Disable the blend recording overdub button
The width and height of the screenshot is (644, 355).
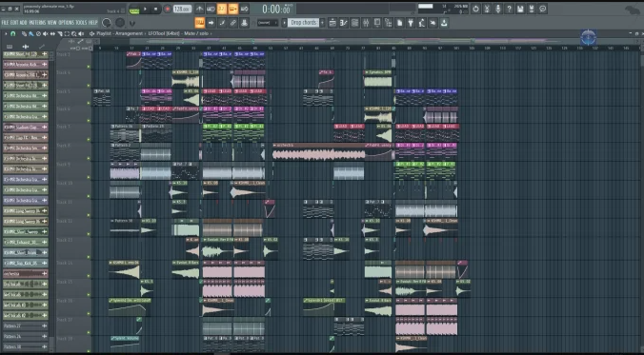[x=232, y=9]
